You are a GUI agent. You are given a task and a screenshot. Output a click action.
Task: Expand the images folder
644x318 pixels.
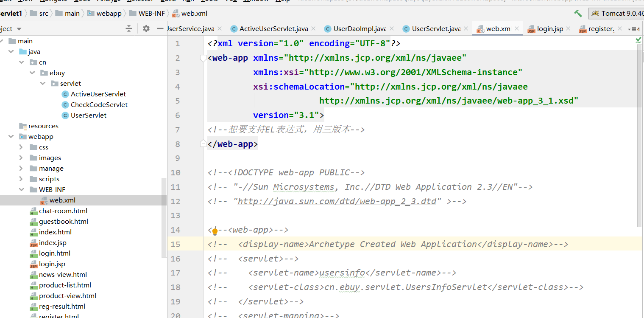[x=22, y=158]
